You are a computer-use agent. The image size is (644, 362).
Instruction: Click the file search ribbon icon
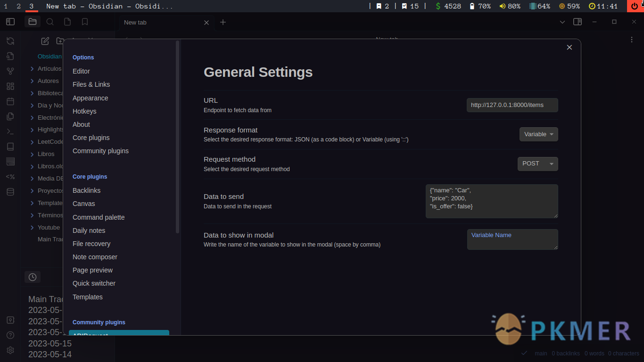[x=10, y=56]
